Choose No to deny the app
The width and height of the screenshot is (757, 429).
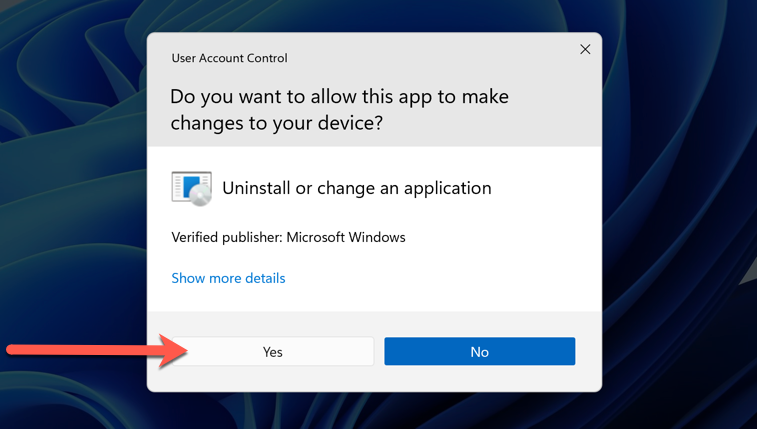click(479, 351)
